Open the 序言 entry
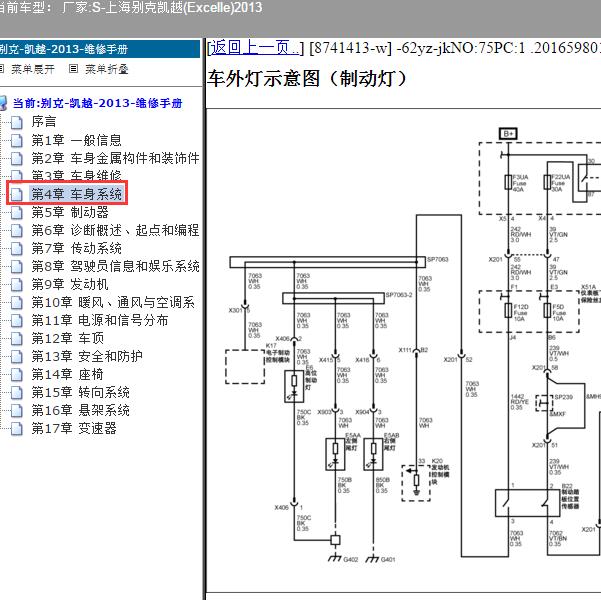 click(44, 122)
